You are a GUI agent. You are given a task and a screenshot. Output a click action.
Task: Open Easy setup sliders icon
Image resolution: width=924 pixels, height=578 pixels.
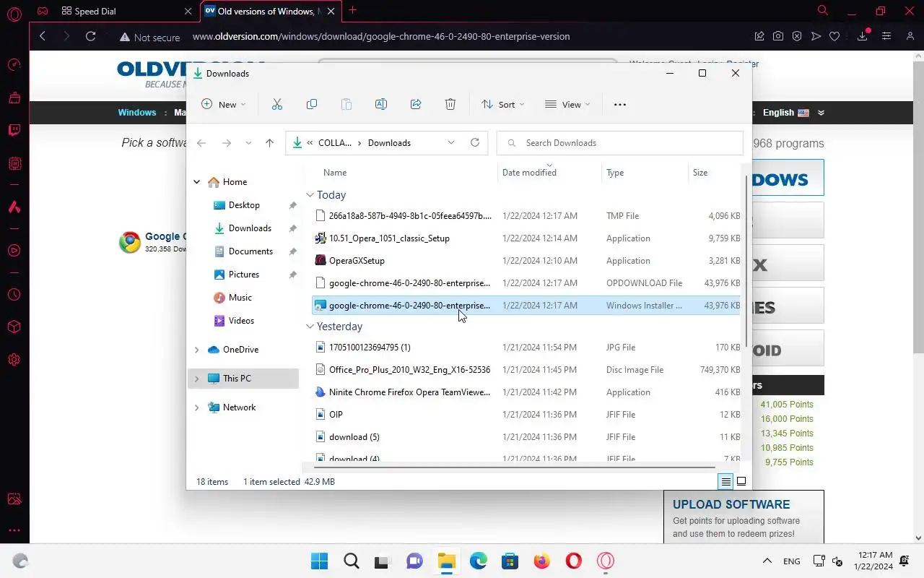(886, 36)
